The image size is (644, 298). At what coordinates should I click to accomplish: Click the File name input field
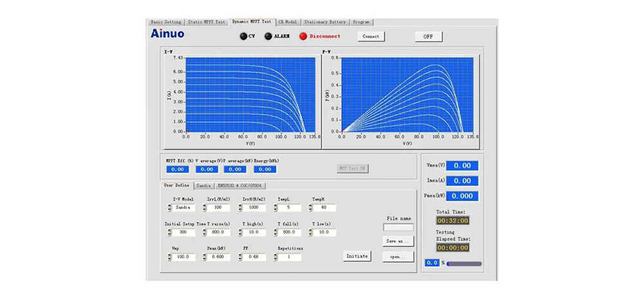398,227
